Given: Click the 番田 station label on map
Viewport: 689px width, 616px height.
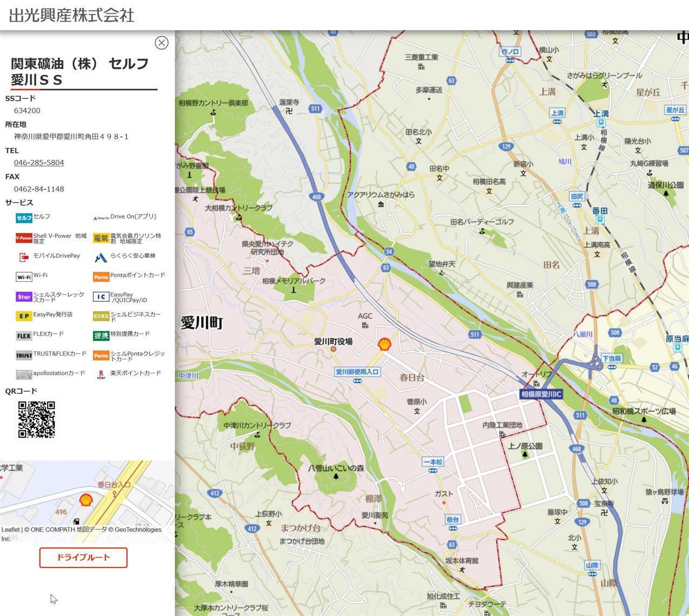Looking at the screenshot, I should [600, 211].
